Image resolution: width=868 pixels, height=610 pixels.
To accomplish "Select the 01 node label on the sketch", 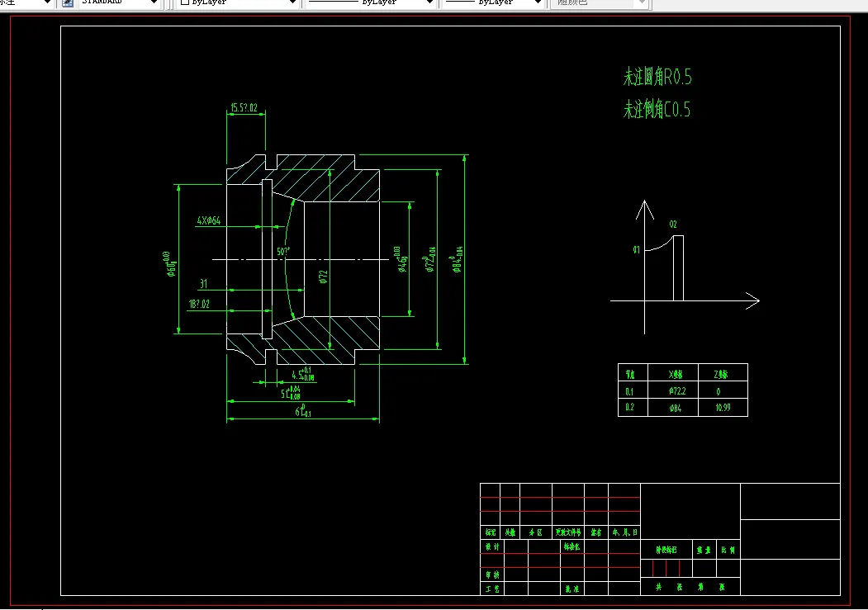I will click(636, 250).
